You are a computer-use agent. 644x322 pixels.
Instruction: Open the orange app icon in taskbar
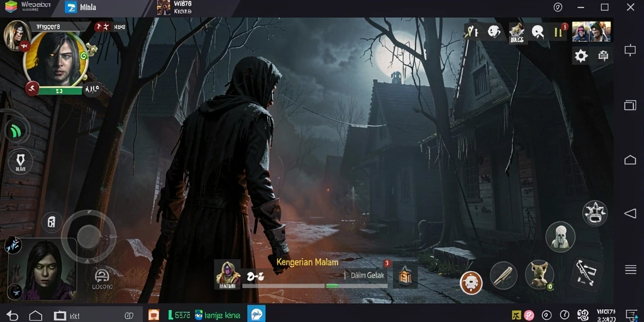(x=153, y=315)
